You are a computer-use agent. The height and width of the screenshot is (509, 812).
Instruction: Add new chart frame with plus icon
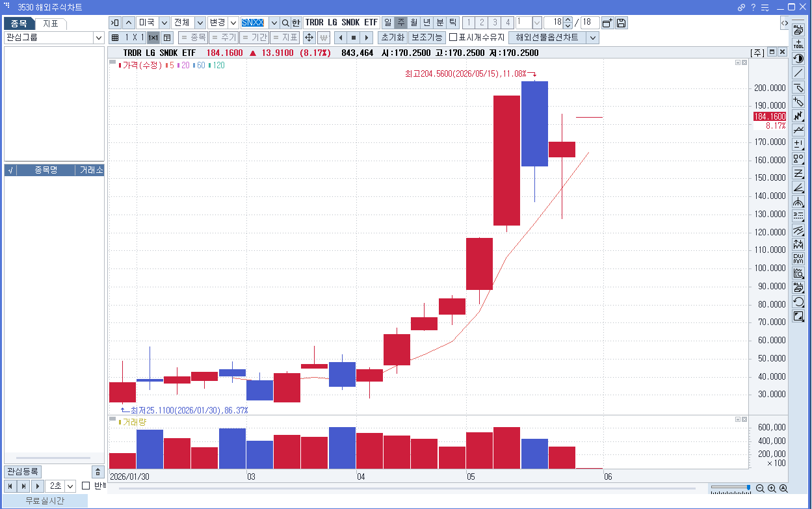[607, 23]
